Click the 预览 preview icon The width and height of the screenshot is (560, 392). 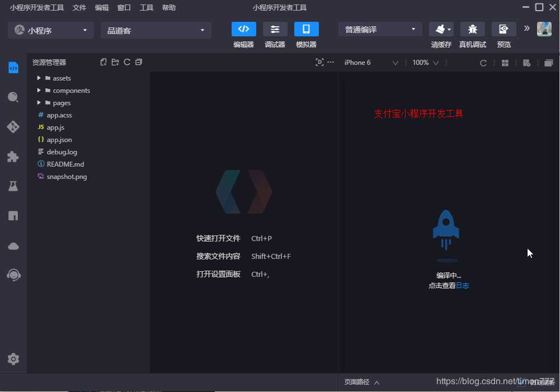tap(503, 29)
